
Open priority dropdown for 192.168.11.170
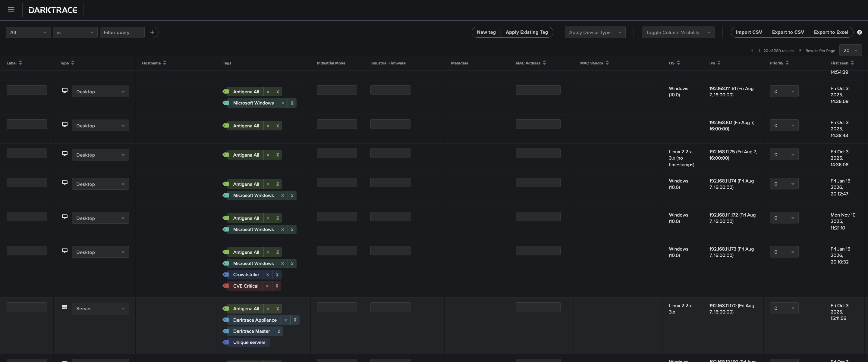[784, 308]
